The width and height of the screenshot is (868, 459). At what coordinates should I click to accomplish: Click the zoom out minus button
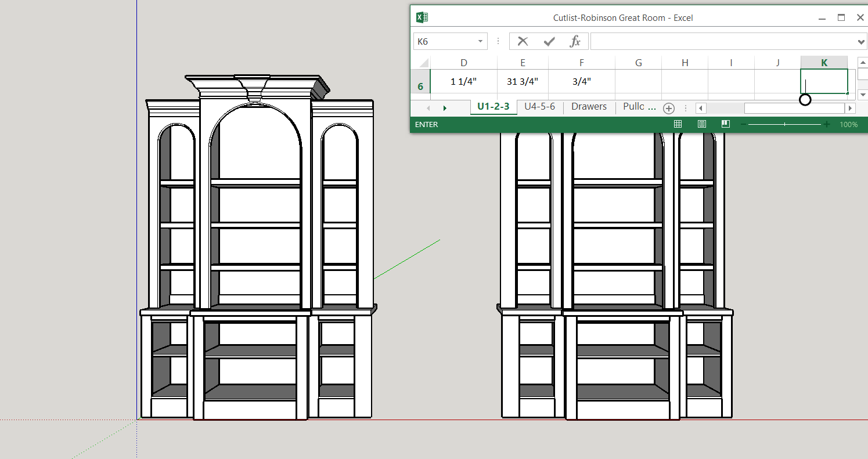(743, 124)
